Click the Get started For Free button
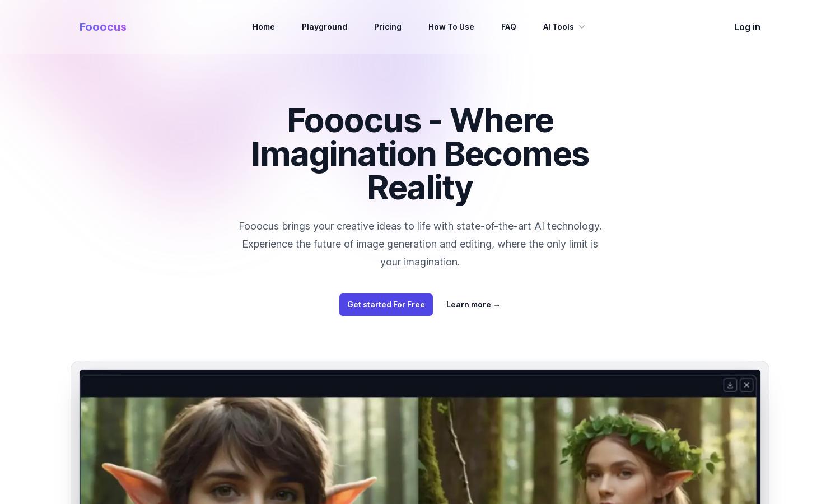 click(x=386, y=305)
